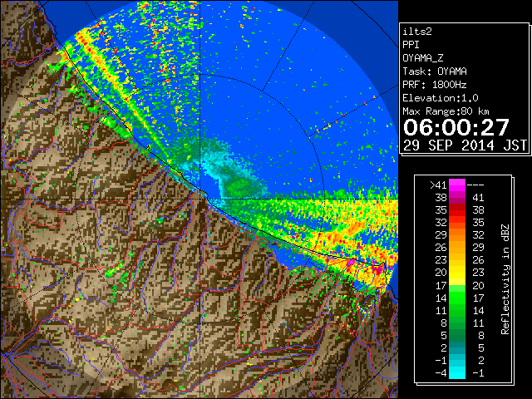Click the "ilts2" label in the info box
The image size is (532, 399).
click(x=417, y=32)
